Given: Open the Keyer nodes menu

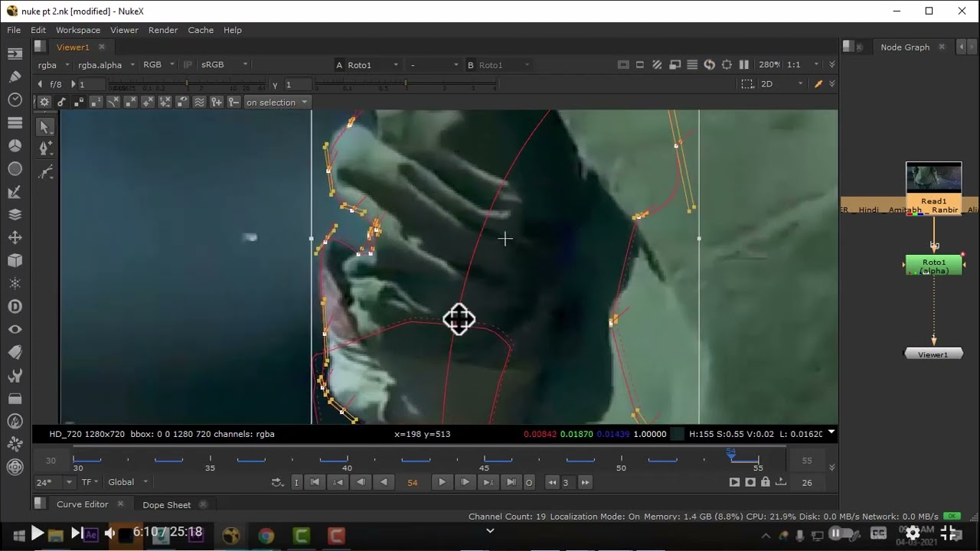Looking at the screenshot, I should click(x=15, y=191).
